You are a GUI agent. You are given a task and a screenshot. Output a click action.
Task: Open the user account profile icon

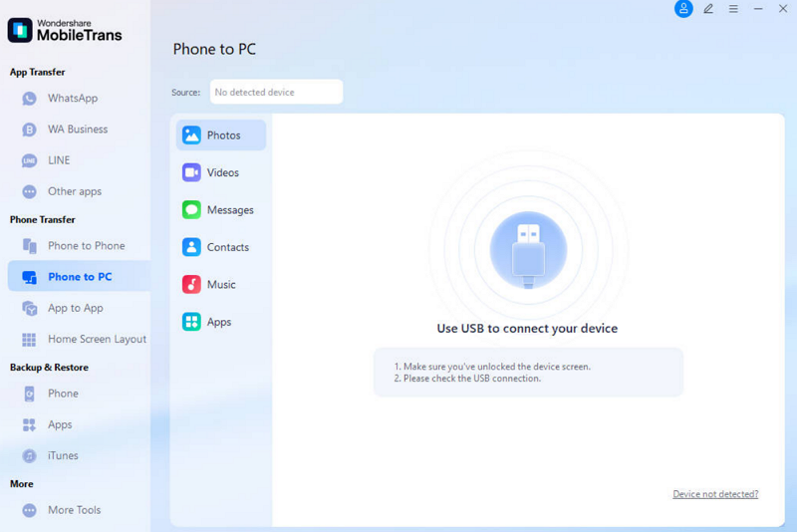tap(683, 9)
